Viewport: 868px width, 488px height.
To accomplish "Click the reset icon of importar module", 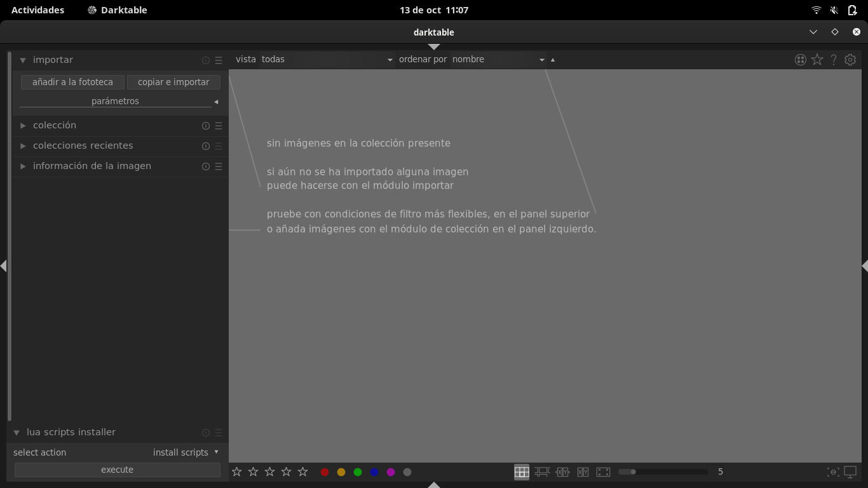I will [x=206, y=60].
